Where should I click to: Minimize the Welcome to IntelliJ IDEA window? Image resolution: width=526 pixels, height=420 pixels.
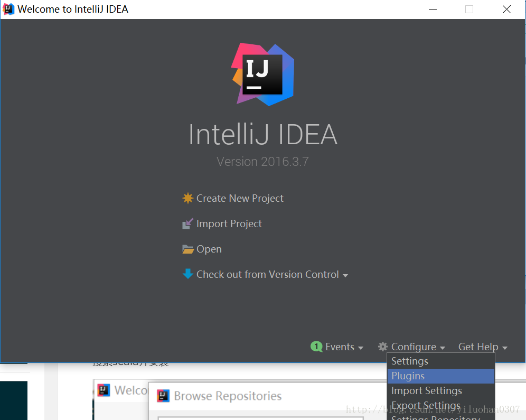click(x=433, y=9)
